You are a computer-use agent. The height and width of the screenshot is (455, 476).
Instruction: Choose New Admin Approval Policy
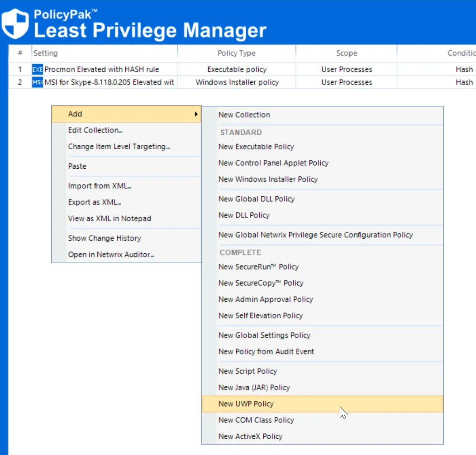coord(266,299)
